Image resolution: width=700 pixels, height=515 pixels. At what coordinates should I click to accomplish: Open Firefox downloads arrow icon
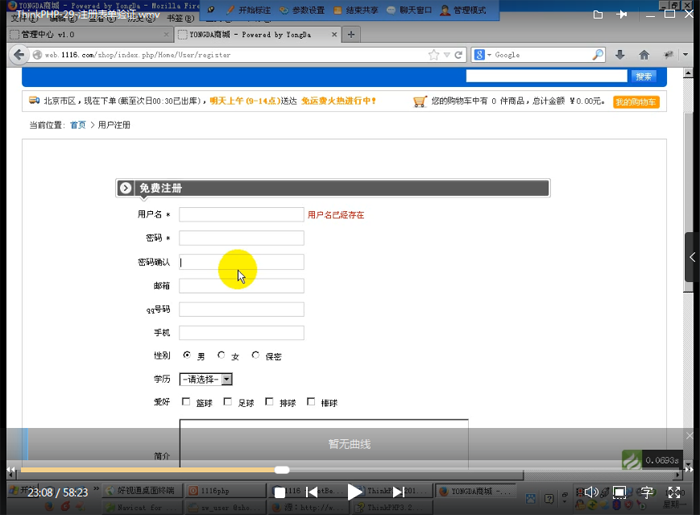tap(620, 55)
